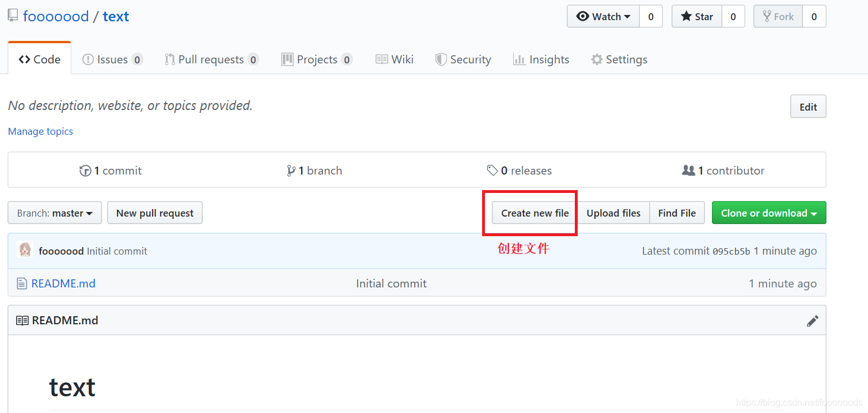Open the Initial commit message beside foooood
This screenshot has height=413, width=868.
click(x=117, y=251)
